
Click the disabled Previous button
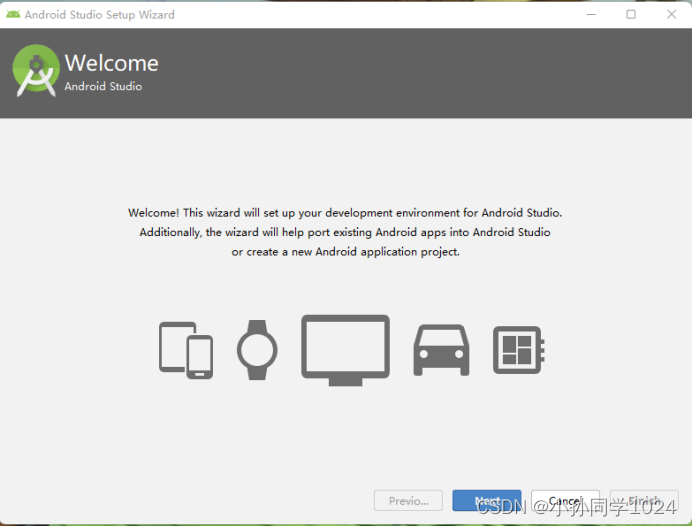tap(408, 500)
